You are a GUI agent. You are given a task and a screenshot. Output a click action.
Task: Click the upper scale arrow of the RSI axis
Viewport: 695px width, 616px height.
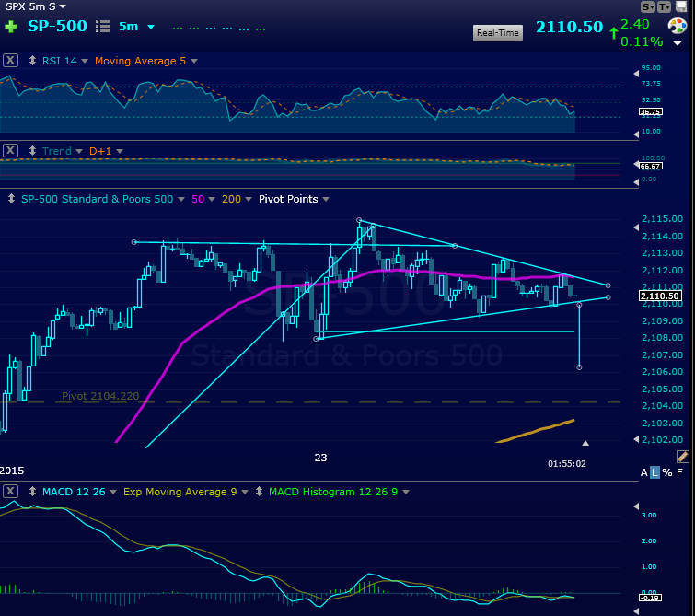(636, 74)
